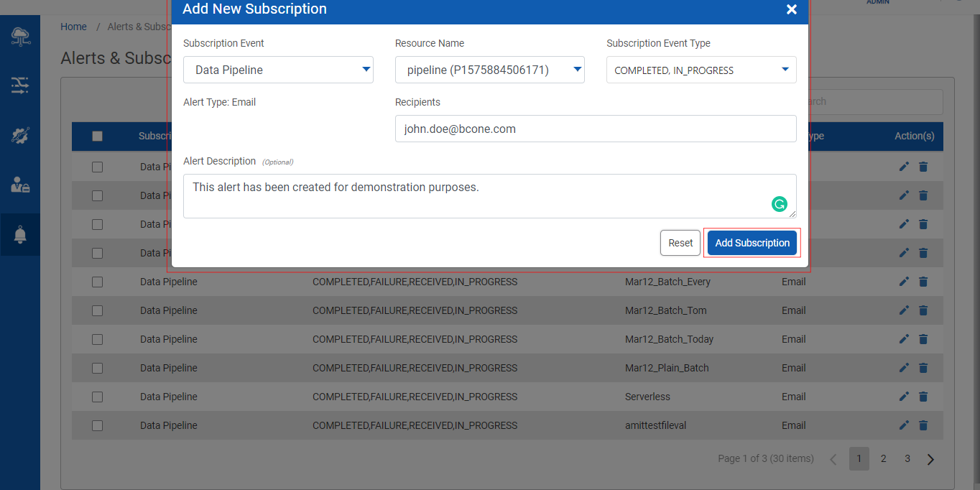980x490 pixels.
Task: Click the Email cell in amittestfileval row
Action: (793, 425)
